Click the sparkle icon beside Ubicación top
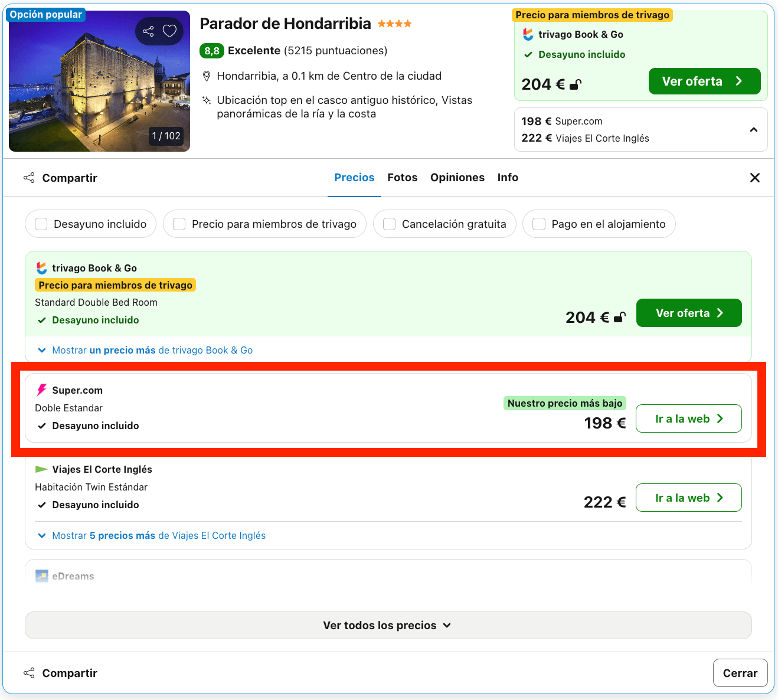Screen dimensions: 778x700 pos(207,100)
